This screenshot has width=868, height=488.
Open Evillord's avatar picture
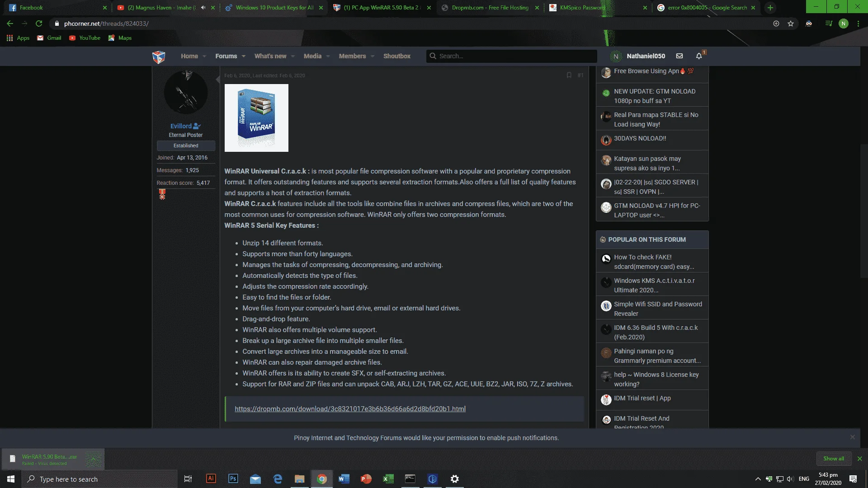point(186,92)
